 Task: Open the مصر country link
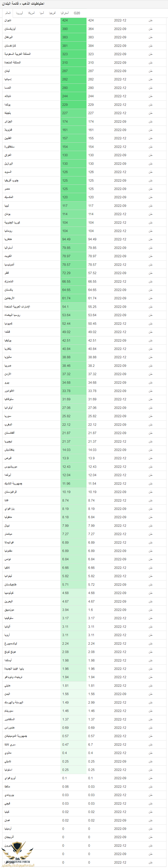click(7, 189)
